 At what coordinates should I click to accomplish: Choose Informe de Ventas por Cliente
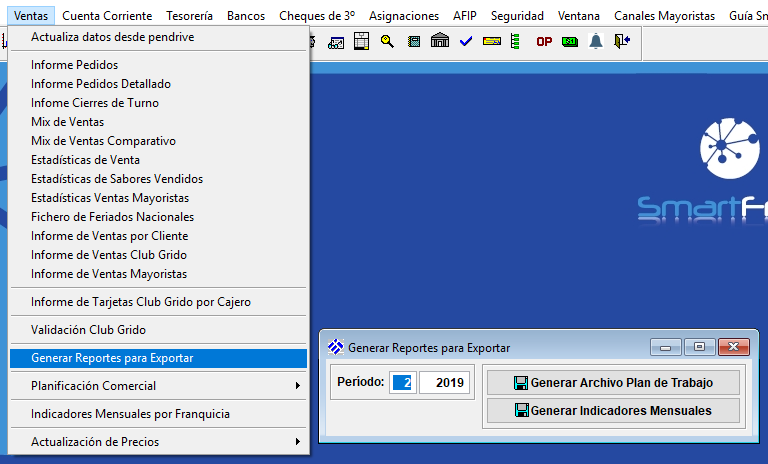pyautogui.click(x=109, y=236)
